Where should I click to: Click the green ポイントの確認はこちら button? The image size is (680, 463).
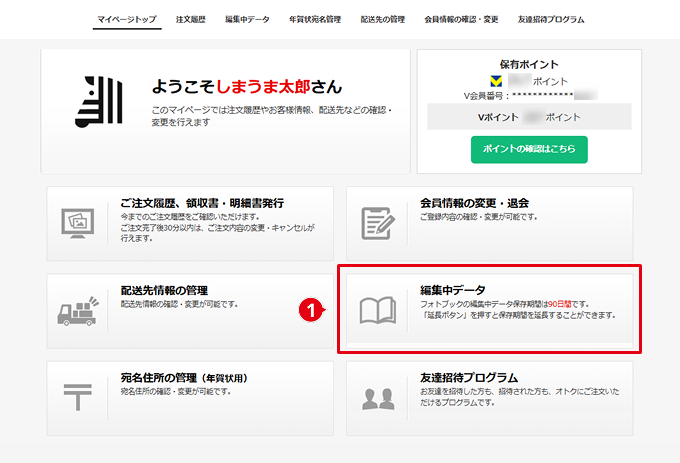click(529, 150)
